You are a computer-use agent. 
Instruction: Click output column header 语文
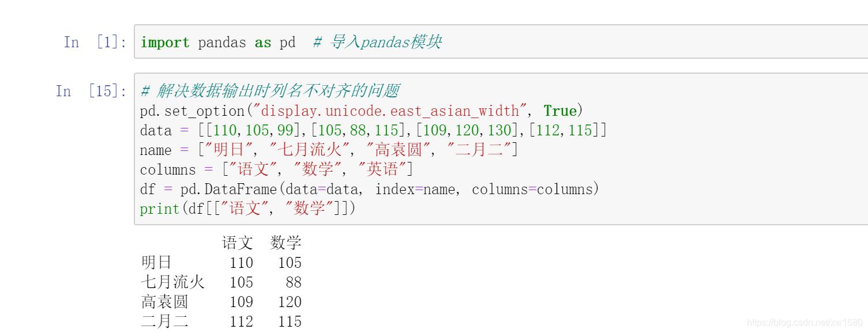tap(238, 243)
